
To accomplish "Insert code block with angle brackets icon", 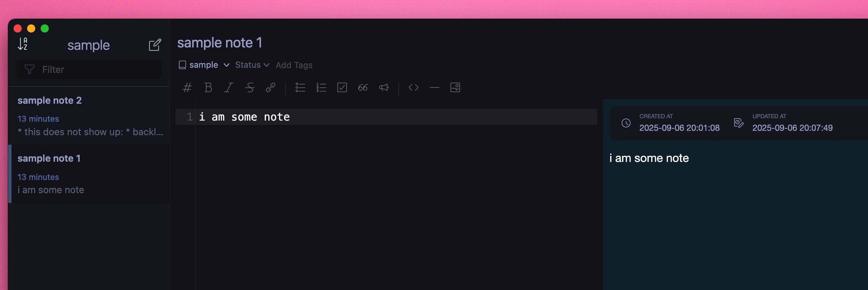I will [x=413, y=88].
